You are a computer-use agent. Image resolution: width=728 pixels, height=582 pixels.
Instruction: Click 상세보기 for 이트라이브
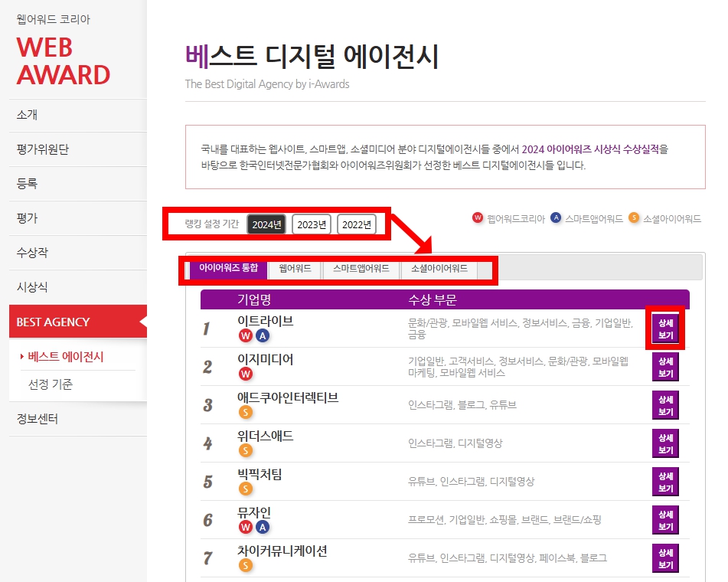(x=665, y=329)
